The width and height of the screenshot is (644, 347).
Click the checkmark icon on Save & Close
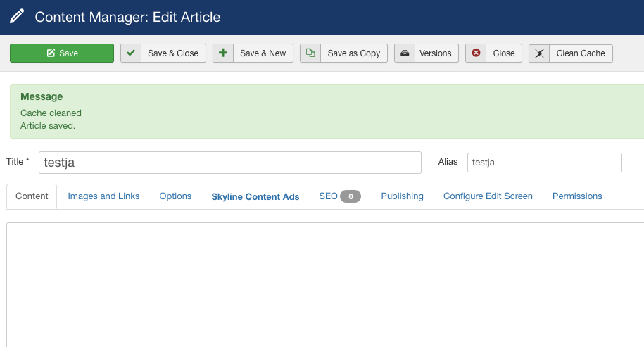(x=130, y=53)
